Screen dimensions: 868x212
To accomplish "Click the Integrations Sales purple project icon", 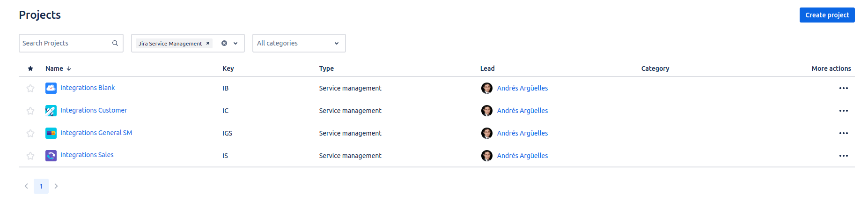I will (51, 156).
